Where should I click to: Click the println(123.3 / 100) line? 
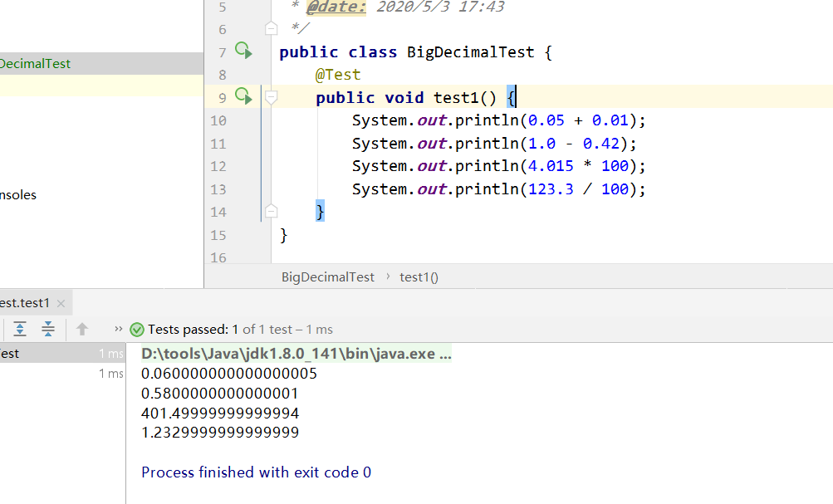click(x=499, y=189)
